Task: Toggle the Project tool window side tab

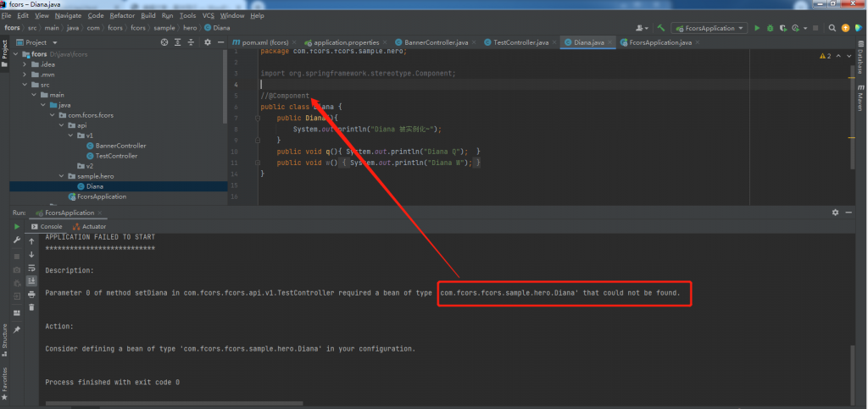Action: (x=4, y=53)
